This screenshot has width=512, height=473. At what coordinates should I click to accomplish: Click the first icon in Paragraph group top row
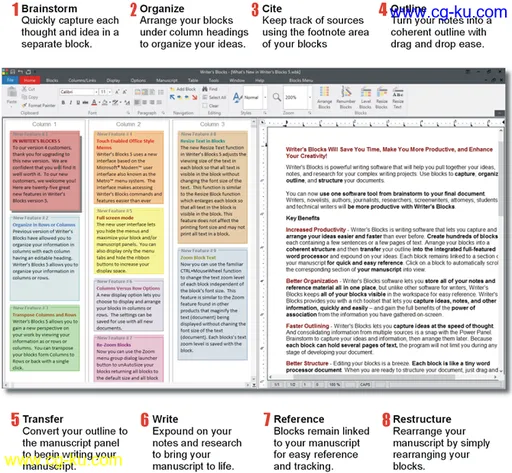coord(137,92)
